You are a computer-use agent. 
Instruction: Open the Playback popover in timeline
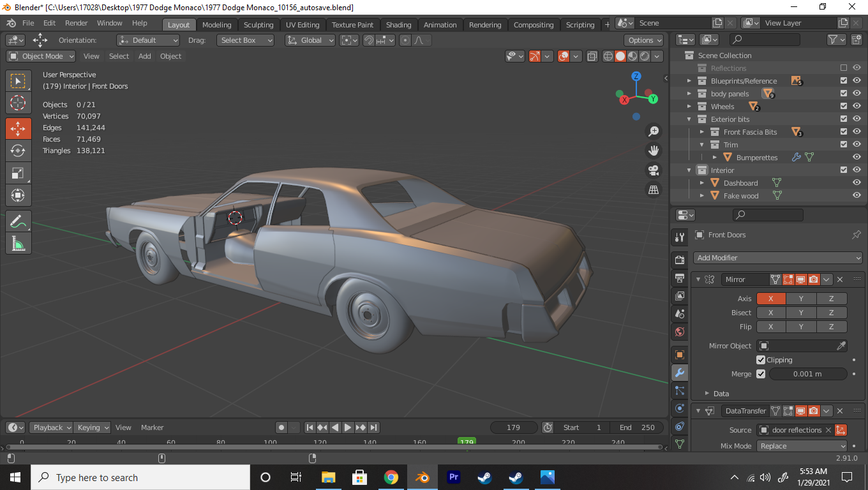tap(51, 427)
